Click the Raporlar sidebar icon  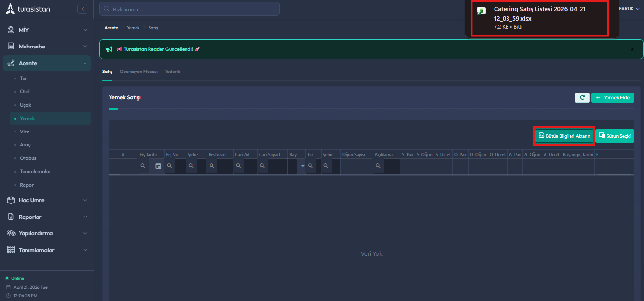point(10,217)
